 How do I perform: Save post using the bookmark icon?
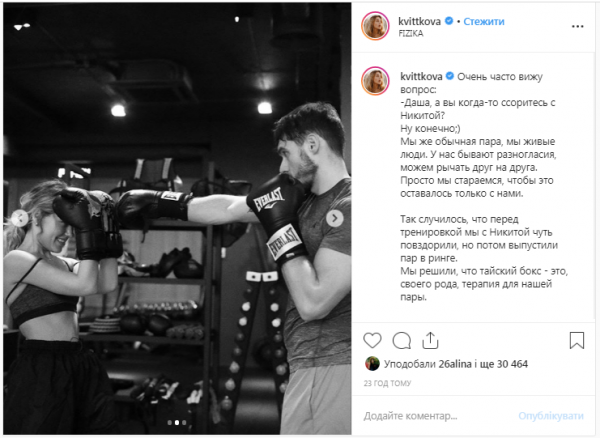click(577, 340)
